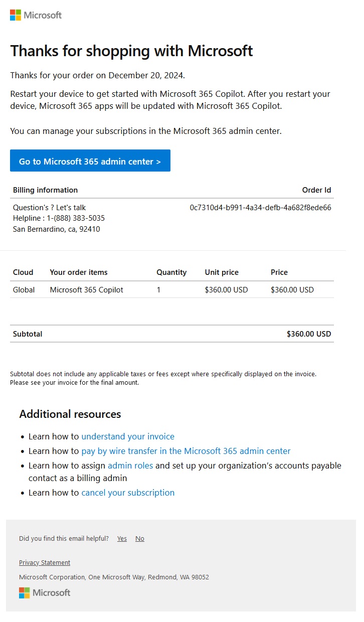The height and width of the screenshot is (622, 364).
Task: Click the 'Subtotal' row label
Action: pyautogui.click(x=28, y=334)
